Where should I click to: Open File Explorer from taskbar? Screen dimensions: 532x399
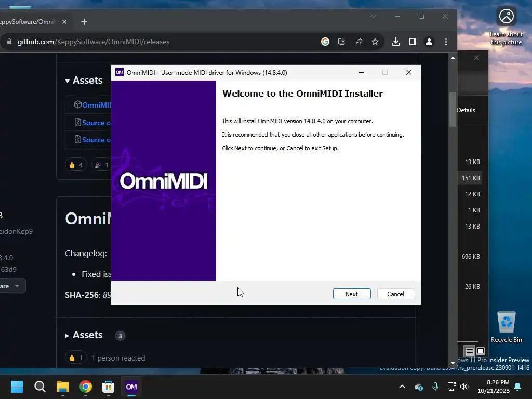tap(63, 387)
